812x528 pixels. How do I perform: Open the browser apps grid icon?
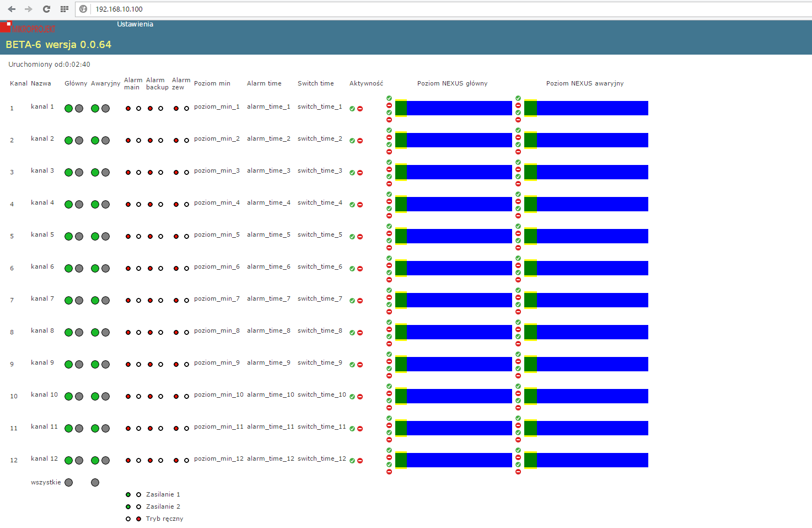coord(64,9)
